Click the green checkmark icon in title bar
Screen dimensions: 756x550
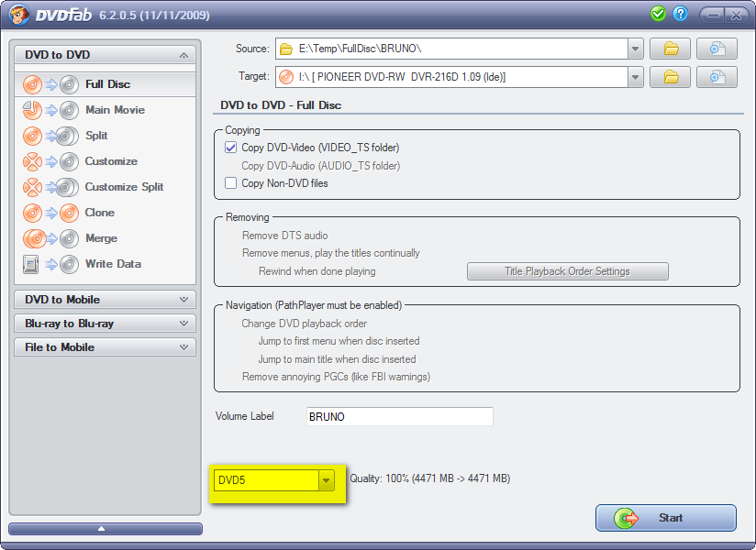pos(658,14)
